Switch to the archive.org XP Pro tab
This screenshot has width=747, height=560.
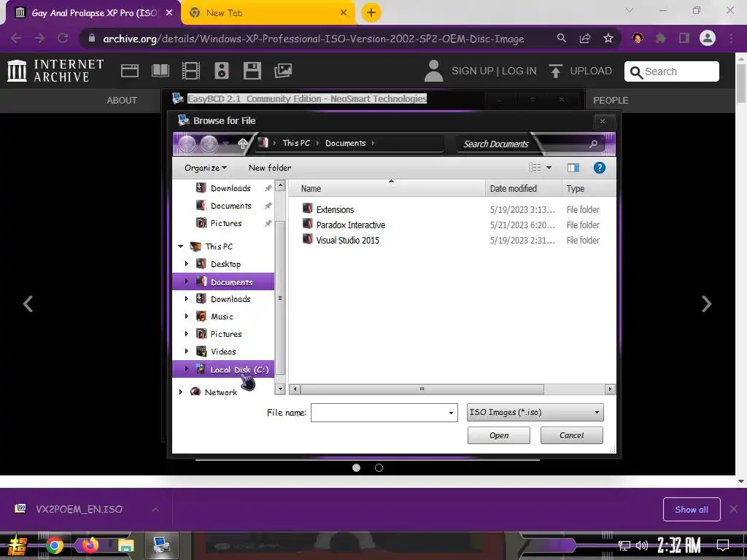tap(93, 13)
